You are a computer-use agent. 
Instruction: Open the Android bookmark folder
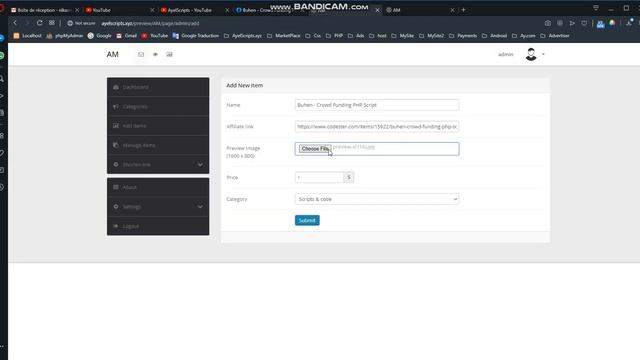[x=494, y=36]
